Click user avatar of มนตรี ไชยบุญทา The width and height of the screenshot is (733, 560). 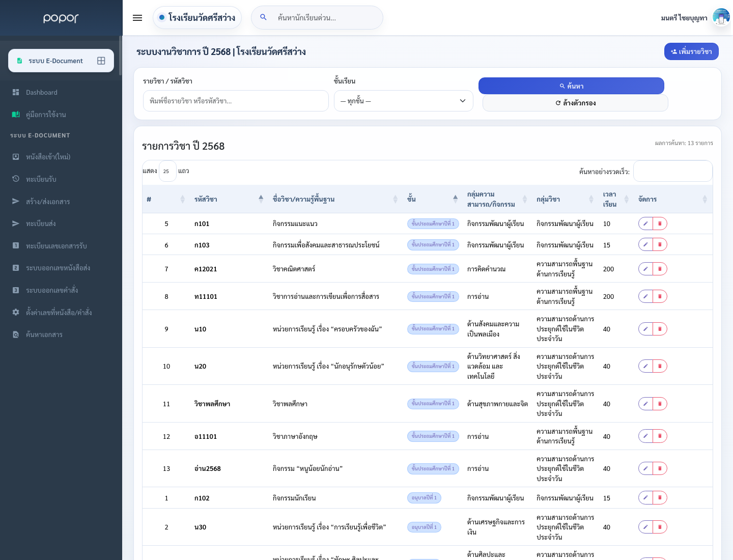[721, 17]
